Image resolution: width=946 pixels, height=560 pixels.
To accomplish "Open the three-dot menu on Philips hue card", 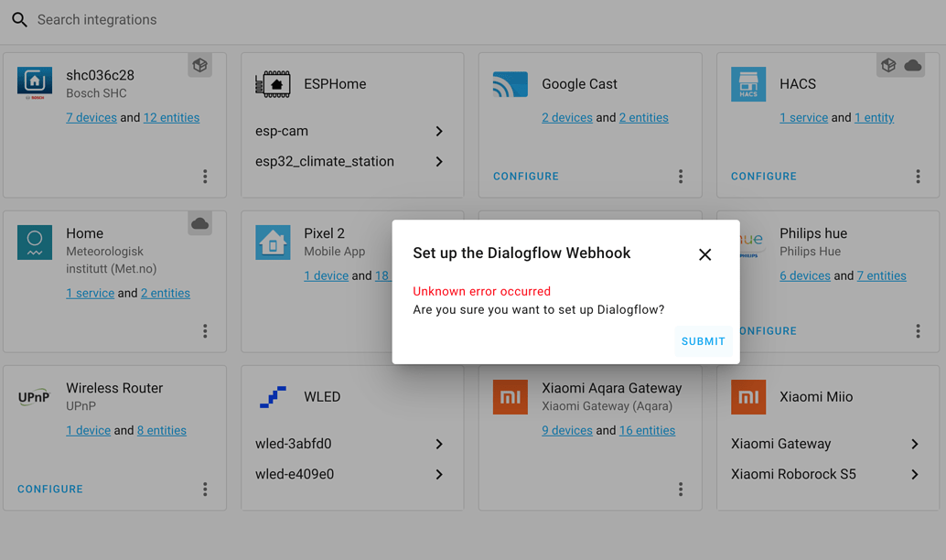I will click(x=919, y=331).
